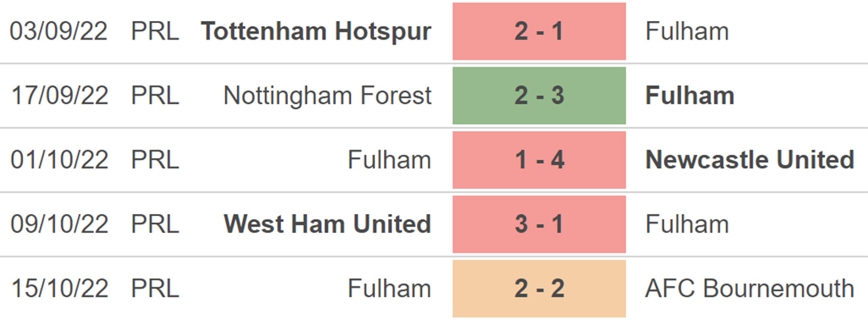Select Nottingham Forest team name

(x=327, y=95)
